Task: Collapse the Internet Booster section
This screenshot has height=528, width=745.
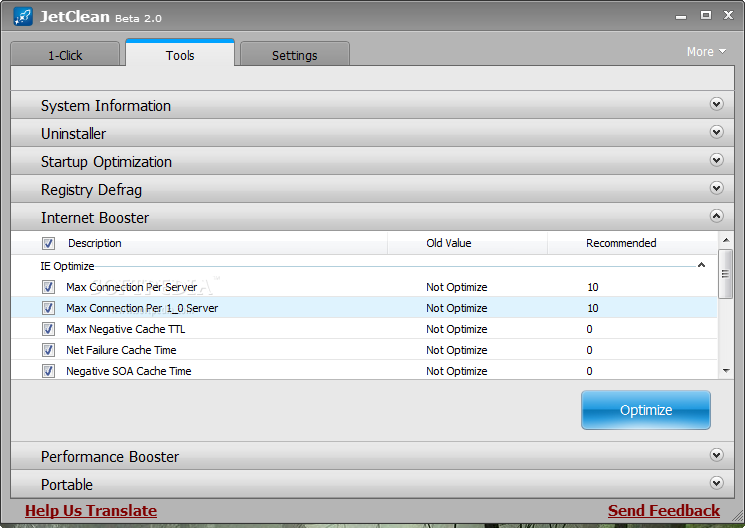Action: 716,216
